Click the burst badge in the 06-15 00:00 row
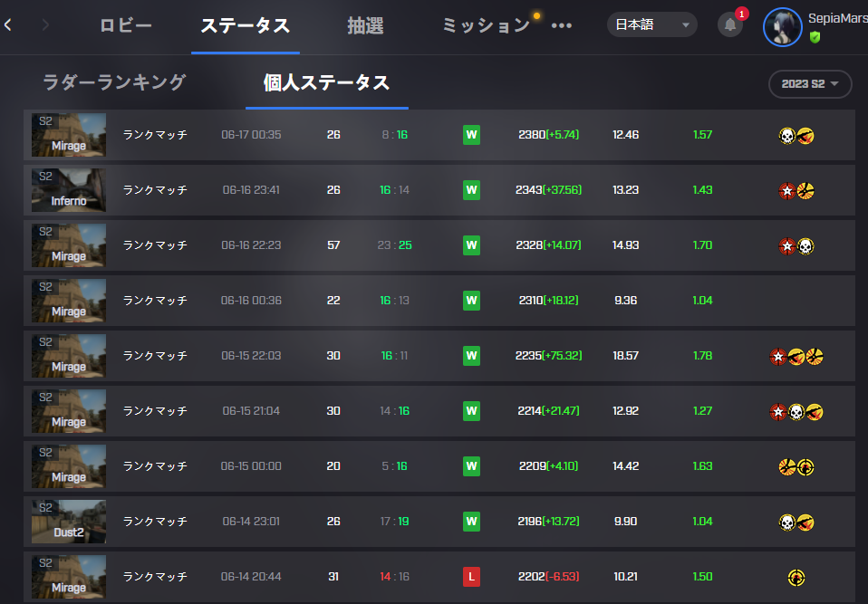Viewport: 868px width, 604px height. coord(787,467)
